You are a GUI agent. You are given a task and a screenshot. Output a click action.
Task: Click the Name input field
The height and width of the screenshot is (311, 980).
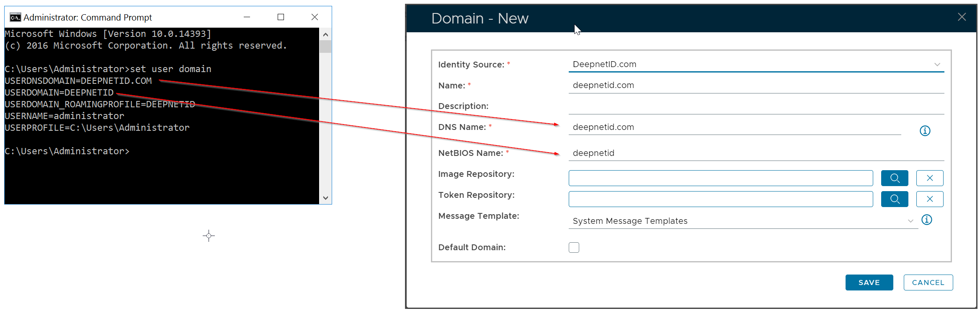pos(756,85)
